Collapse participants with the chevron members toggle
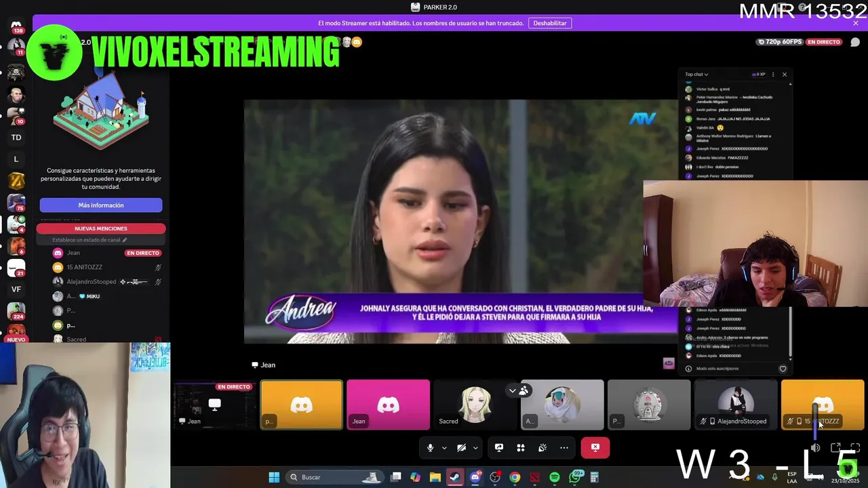 pos(519,390)
